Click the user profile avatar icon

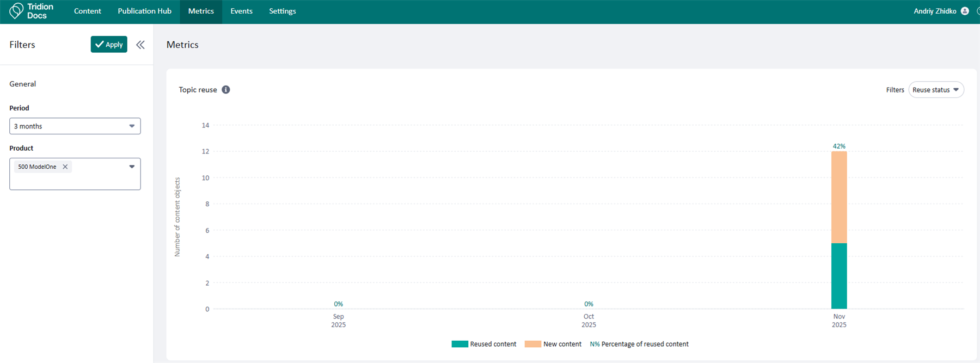(x=965, y=11)
